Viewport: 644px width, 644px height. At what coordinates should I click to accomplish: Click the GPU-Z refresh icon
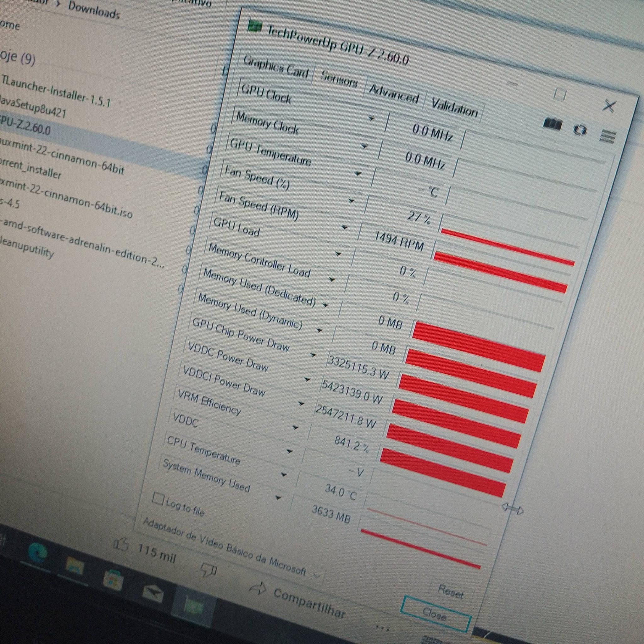[x=580, y=130]
